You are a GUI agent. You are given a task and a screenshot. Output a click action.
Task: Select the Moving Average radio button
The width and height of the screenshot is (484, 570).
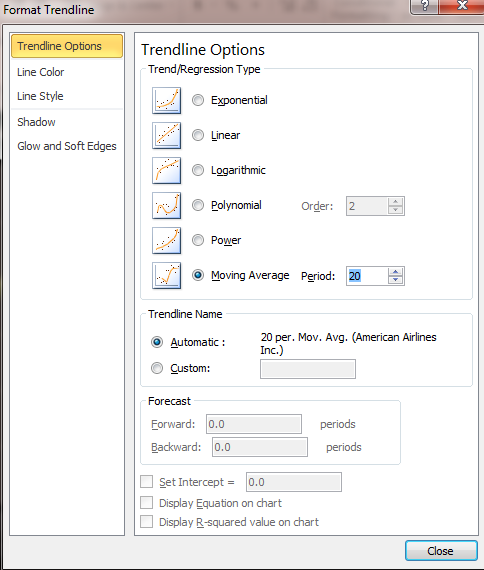[198, 275]
